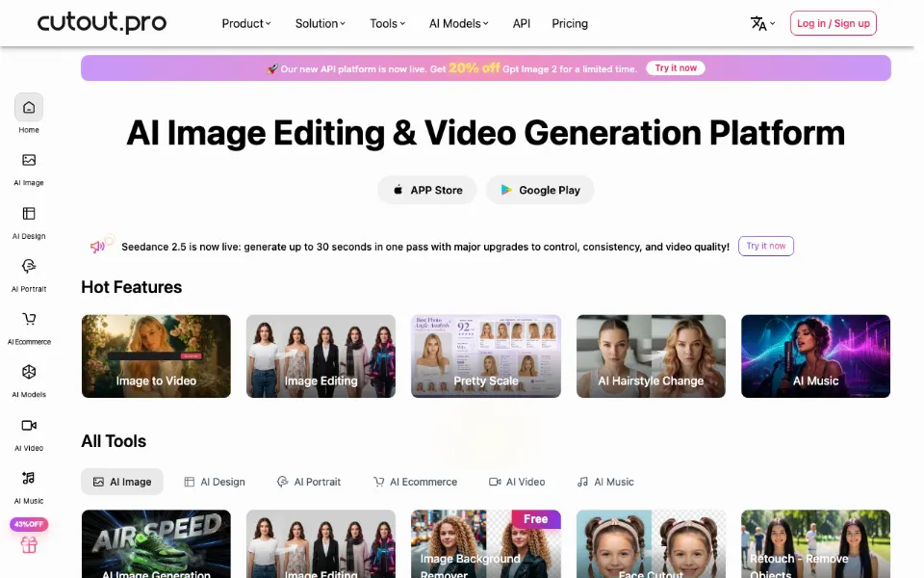Open the AI Ecommerce sidebar cart icon
This screenshot has width=924, height=578.
(29, 319)
